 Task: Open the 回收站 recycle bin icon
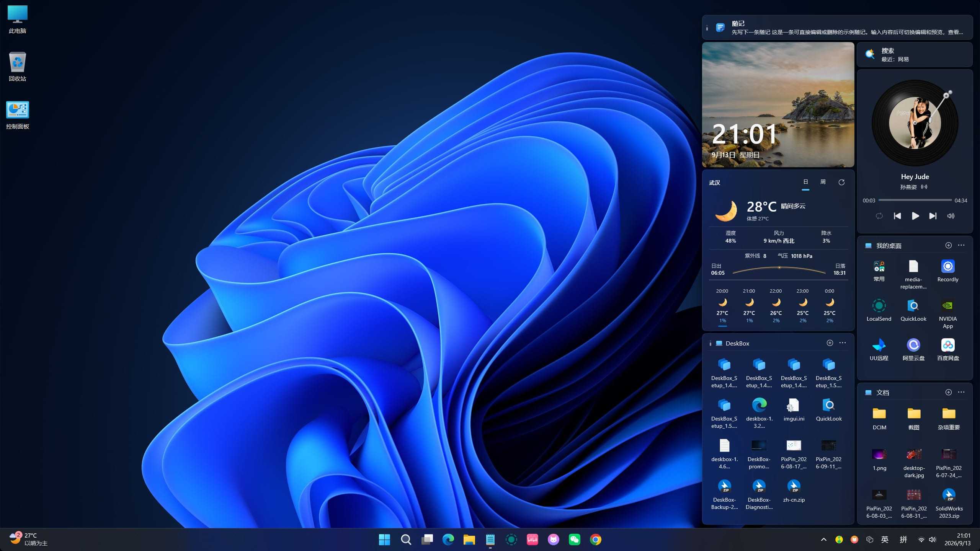click(18, 67)
